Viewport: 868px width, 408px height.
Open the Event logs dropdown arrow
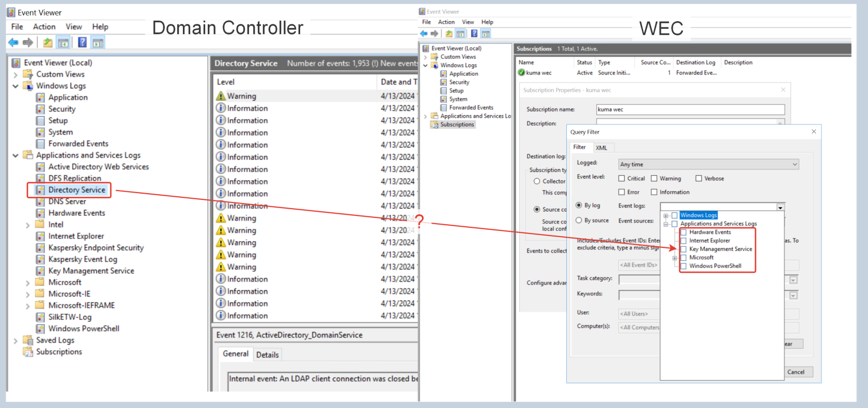pos(780,207)
